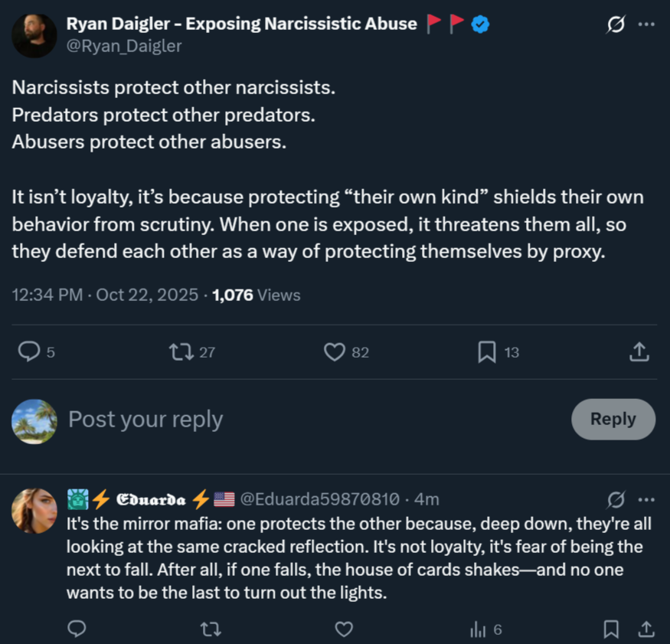Image resolution: width=670 pixels, height=644 pixels.
Task: Open the @Eduarda59870810 profile link
Action: pos(319,499)
